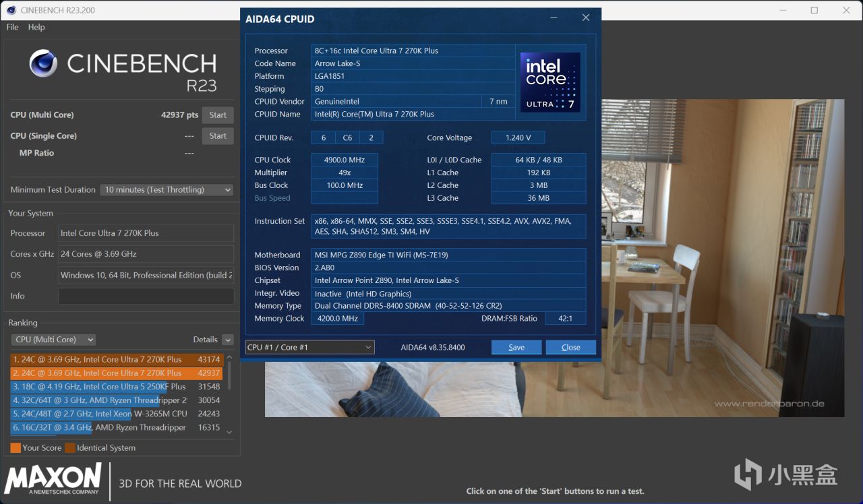Click the Motherboard value MSI MPG Z890 Edge

448,255
